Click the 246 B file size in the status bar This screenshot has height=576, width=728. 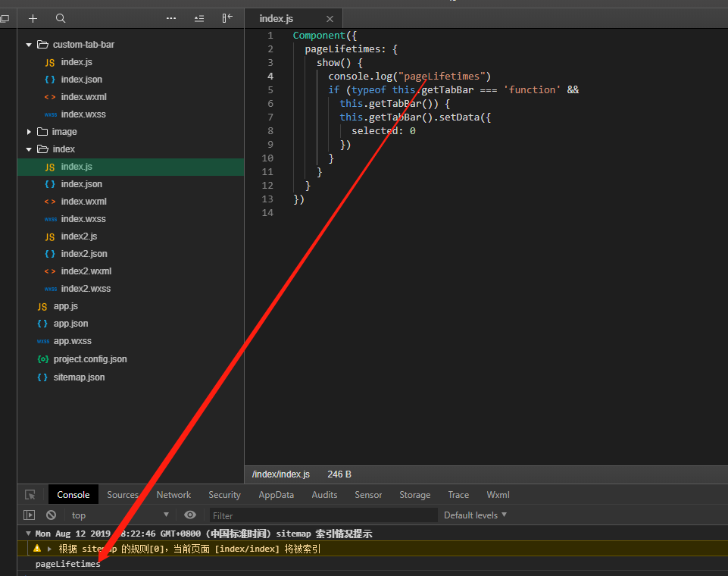[x=339, y=474]
